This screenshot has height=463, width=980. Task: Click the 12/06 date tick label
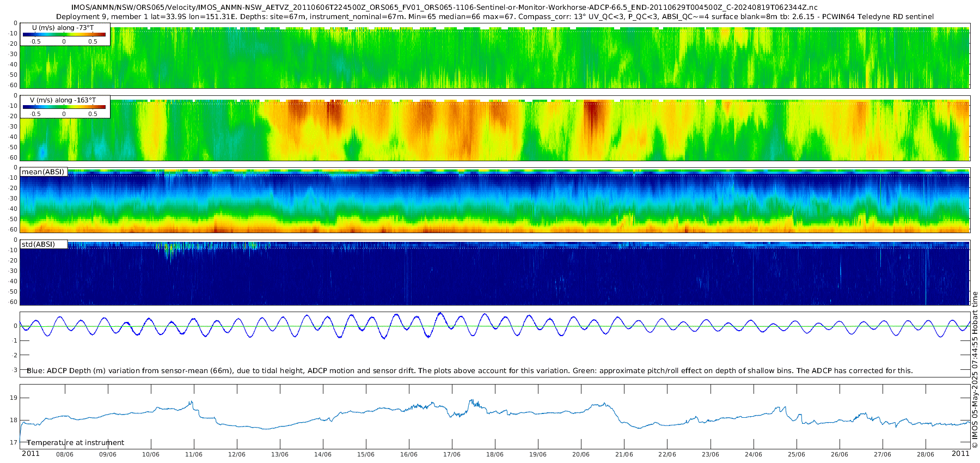pyautogui.click(x=237, y=454)
